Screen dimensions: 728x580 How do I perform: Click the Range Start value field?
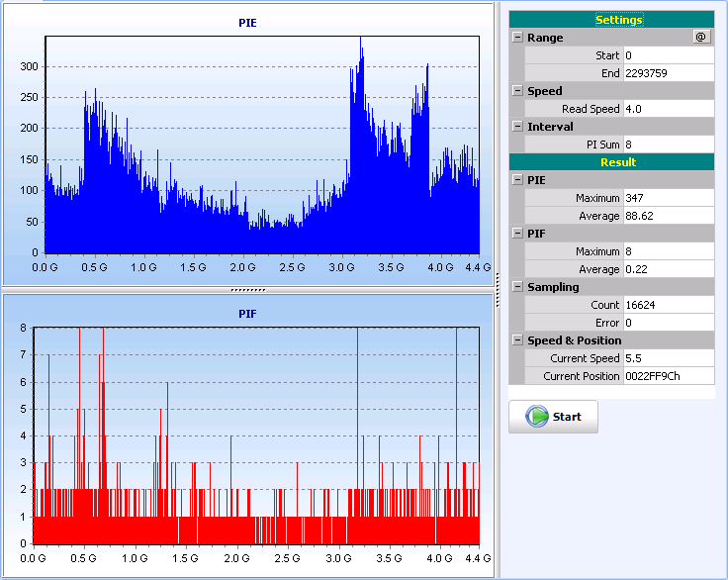[x=668, y=55]
